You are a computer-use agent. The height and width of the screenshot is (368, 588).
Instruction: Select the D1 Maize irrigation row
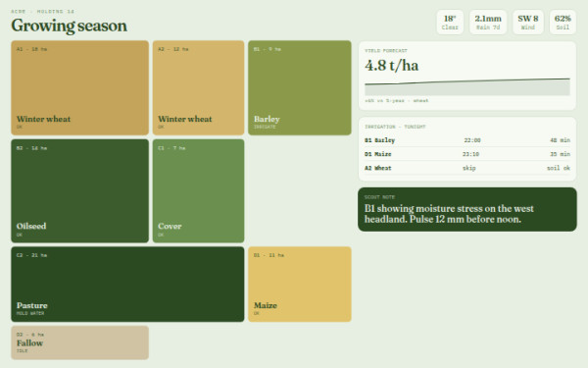pyautogui.click(x=467, y=154)
